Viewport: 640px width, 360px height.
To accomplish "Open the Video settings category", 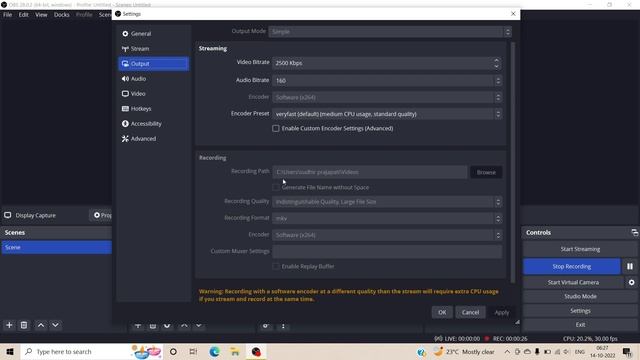I will click(x=153, y=94).
